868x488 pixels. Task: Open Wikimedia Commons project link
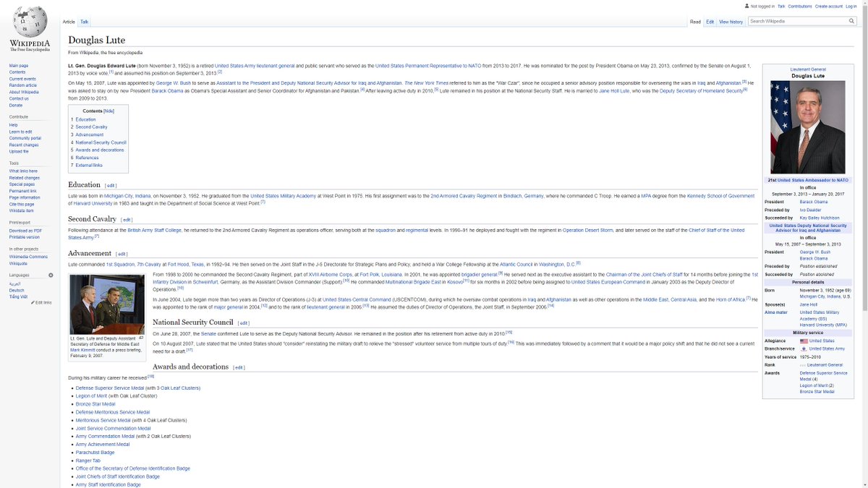coord(29,257)
